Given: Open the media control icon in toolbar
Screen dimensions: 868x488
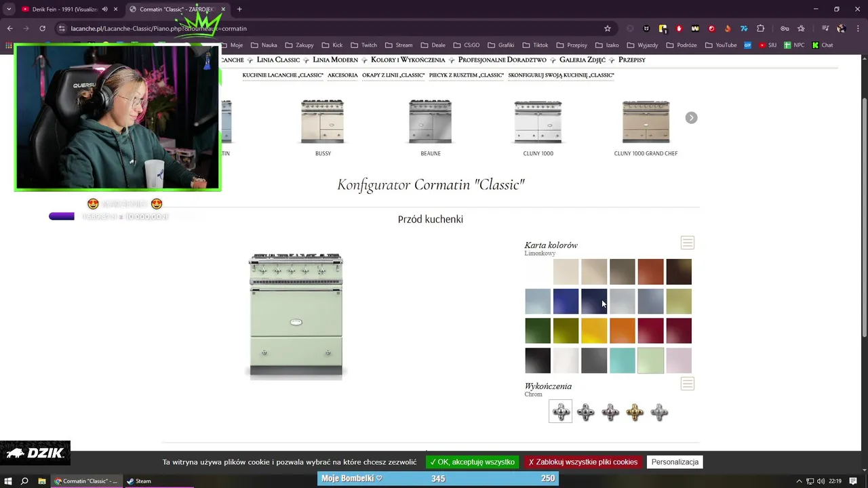Looking at the screenshot, I should pos(825,28).
